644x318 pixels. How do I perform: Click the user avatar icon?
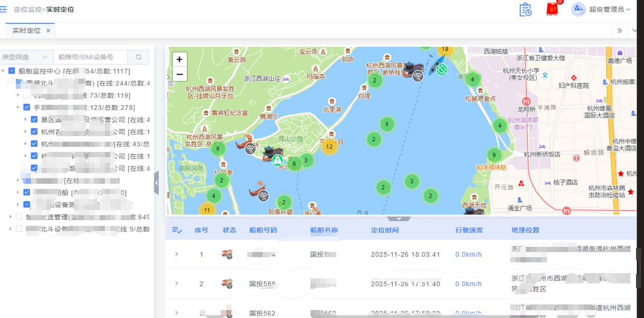[578, 9]
